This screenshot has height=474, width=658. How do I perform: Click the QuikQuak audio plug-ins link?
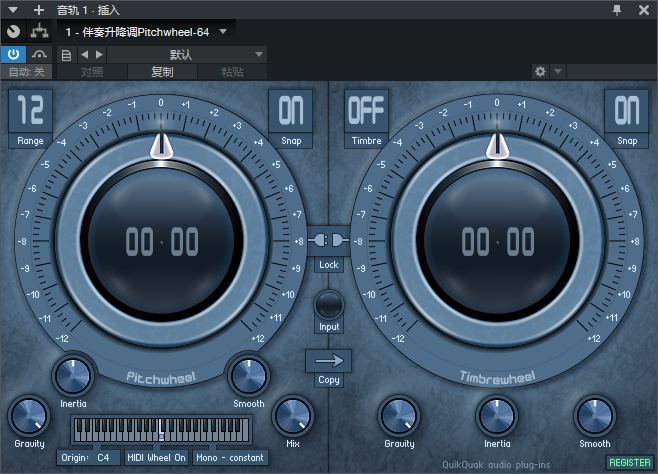click(x=496, y=465)
